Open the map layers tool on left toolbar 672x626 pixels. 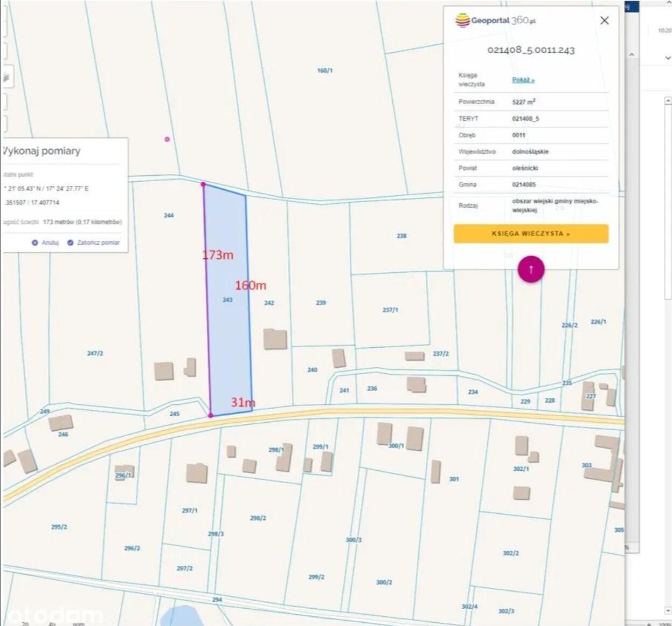coord(6,77)
